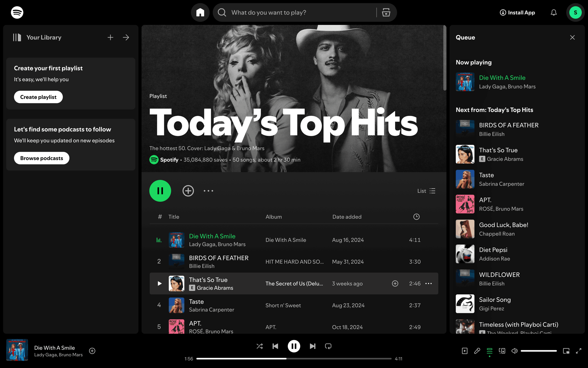Adjust the volume slider
This screenshot has width=588, height=368.
click(539, 351)
